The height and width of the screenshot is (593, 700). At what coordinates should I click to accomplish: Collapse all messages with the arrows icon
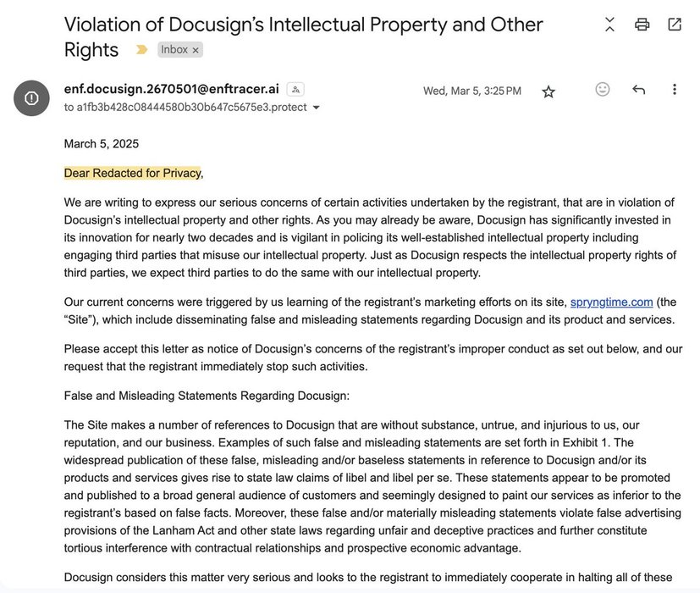(609, 24)
